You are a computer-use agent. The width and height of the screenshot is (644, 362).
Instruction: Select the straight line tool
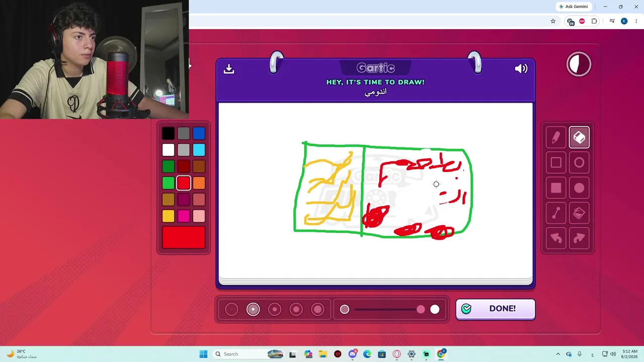[x=556, y=213]
